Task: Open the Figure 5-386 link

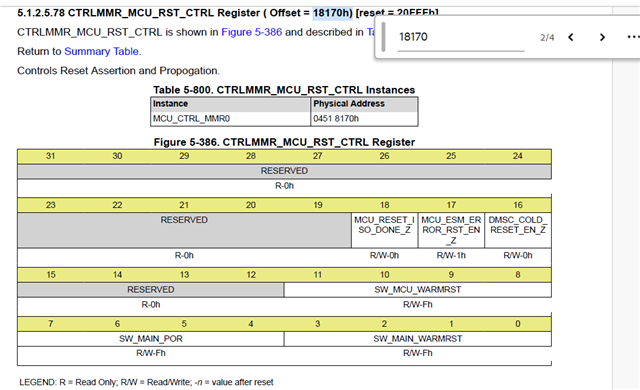Action: click(x=251, y=32)
